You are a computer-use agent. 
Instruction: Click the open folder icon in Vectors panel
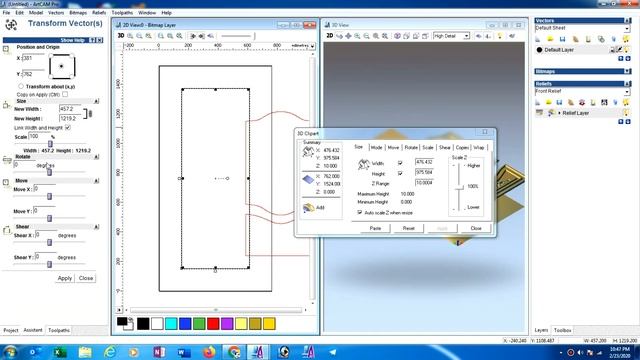pos(550,39)
